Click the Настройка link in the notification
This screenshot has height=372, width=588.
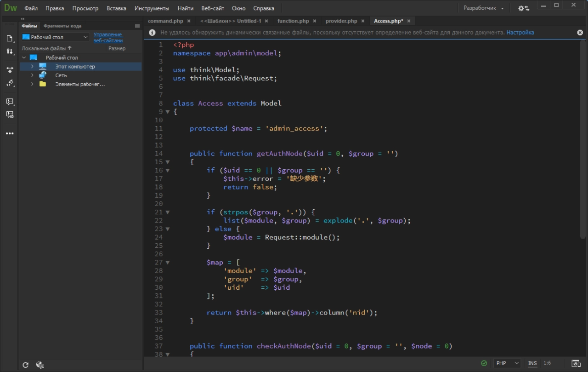[520, 33]
